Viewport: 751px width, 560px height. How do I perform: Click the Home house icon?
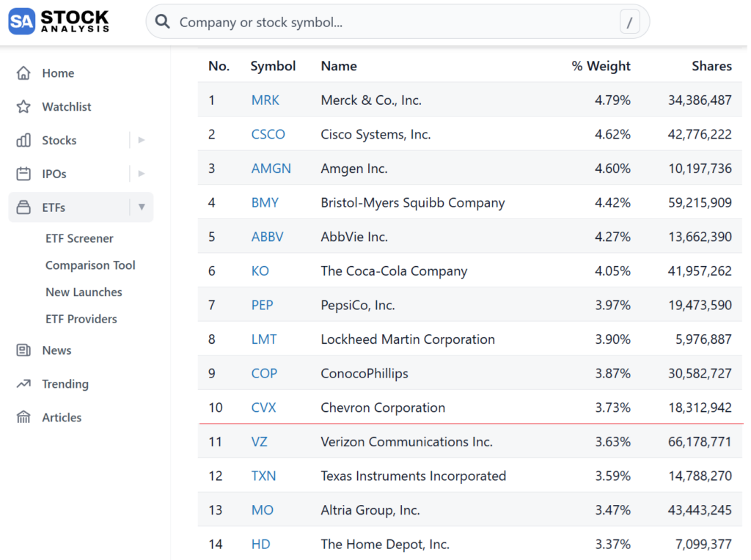pos(23,73)
